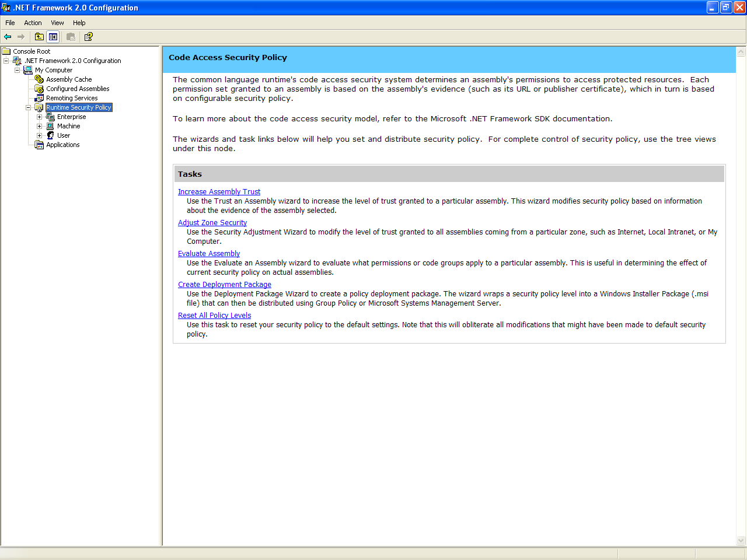Collapse the My Computer tree node
The width and height of the screenshot is (747, 560).
[x=18, y=70]
